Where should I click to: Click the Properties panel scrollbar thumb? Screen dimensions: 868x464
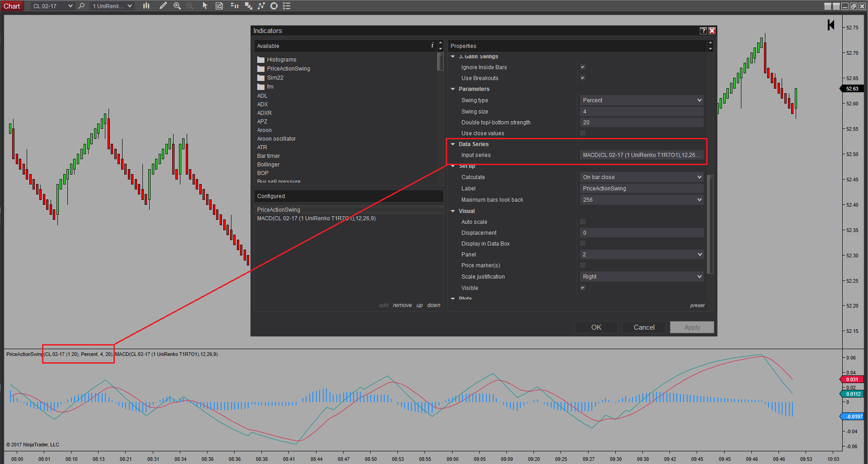[710, 224]
